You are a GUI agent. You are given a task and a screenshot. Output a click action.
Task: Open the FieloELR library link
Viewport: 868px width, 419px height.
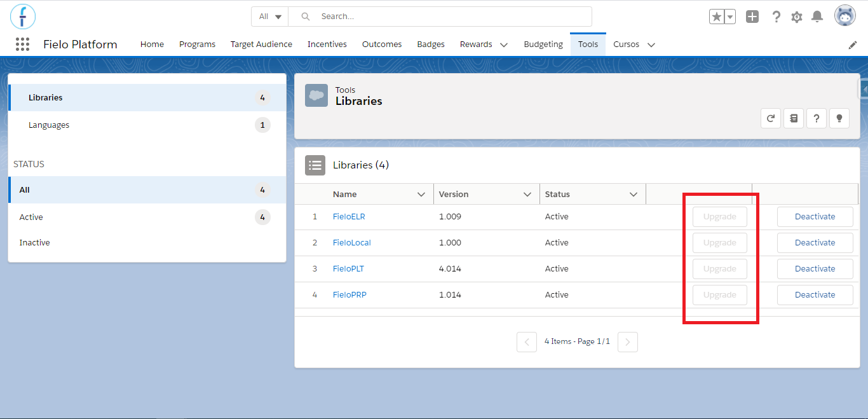pos(349,217)
